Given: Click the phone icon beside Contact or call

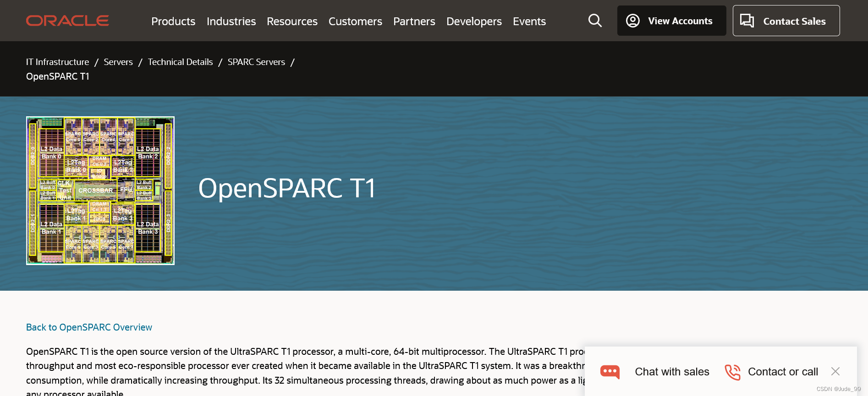Looking at the screenshot, I should pos(732,372).
